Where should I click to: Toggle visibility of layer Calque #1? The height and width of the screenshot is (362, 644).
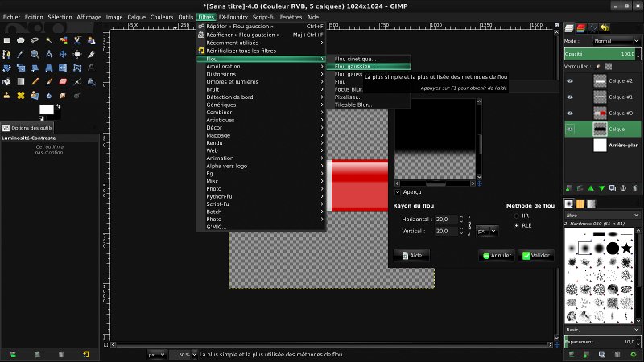click(x=570, y=97)
